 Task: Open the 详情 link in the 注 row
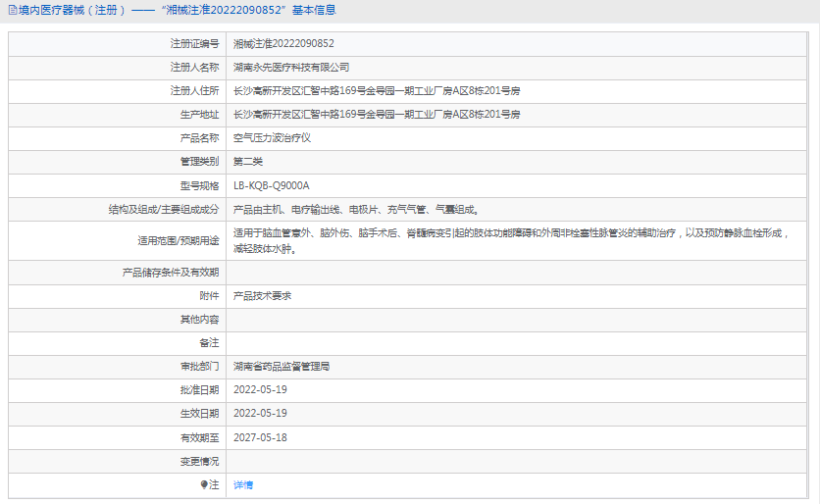click(242, 485)
